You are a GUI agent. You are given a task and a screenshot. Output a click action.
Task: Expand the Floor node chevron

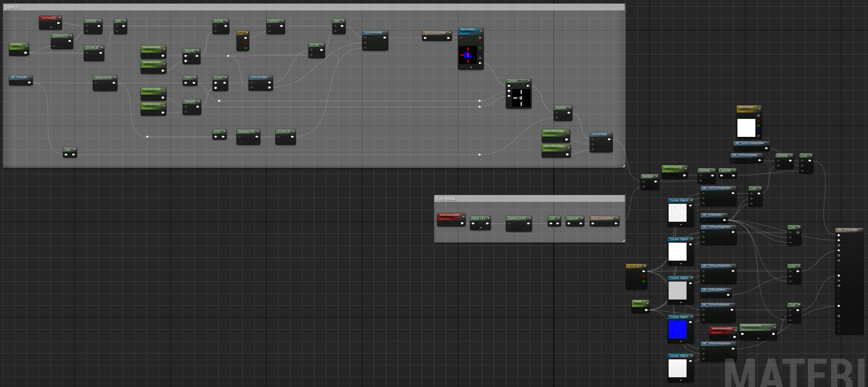click(x=195, y=78)
